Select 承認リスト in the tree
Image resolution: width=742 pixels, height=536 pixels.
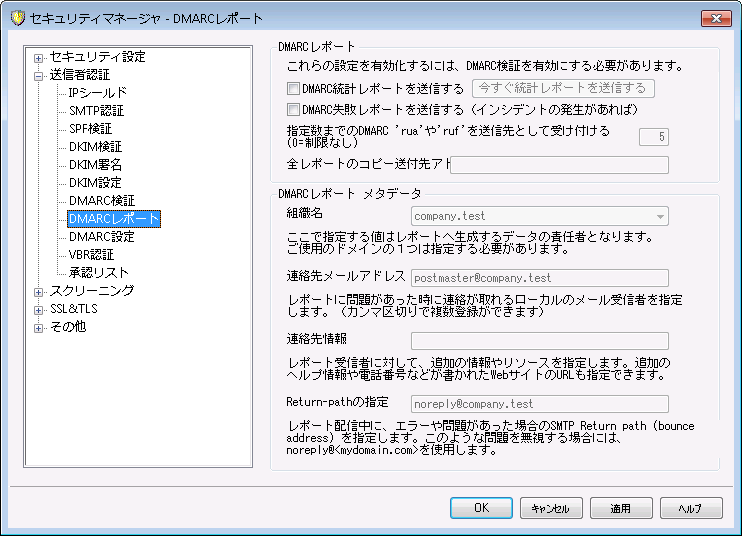click(x=98, y=273)
